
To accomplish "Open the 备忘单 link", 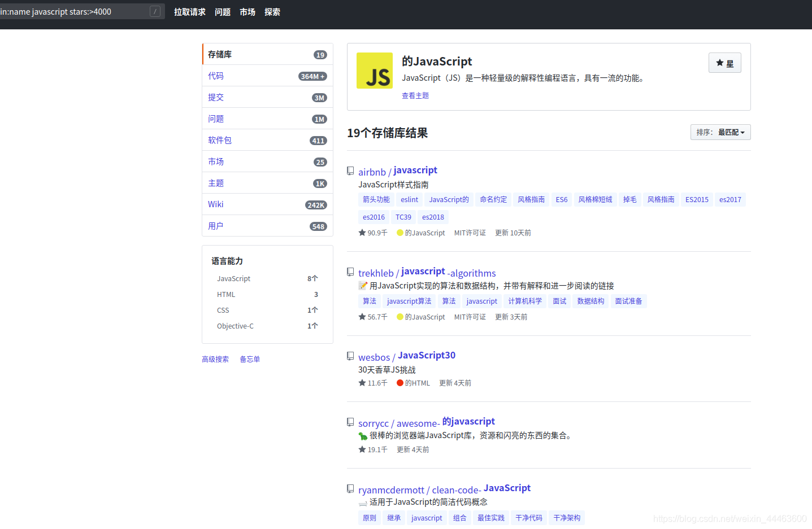I will click(250, 359).
